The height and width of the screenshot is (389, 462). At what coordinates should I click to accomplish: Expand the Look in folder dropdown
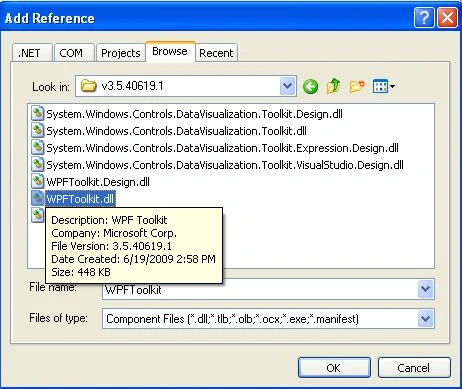(x=288, y=86)
